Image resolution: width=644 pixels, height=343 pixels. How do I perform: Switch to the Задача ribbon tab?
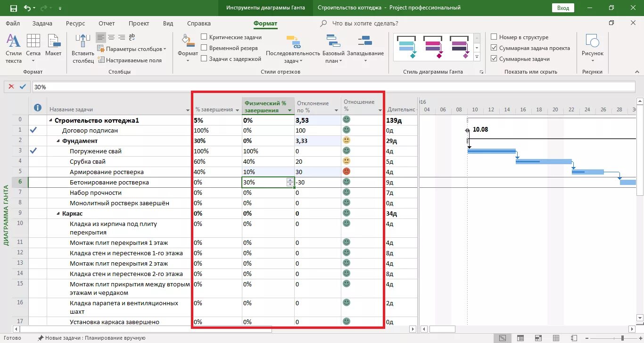[x=42, y=23]
